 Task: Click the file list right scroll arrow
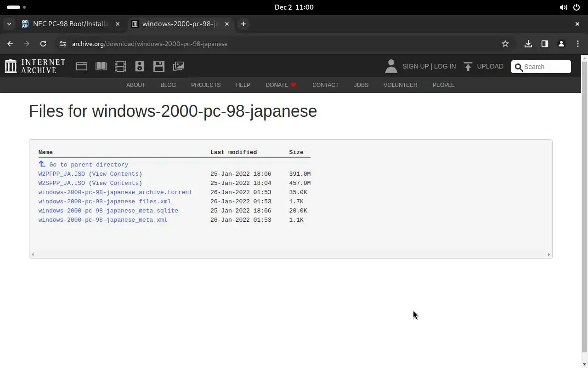pos(548,254)
